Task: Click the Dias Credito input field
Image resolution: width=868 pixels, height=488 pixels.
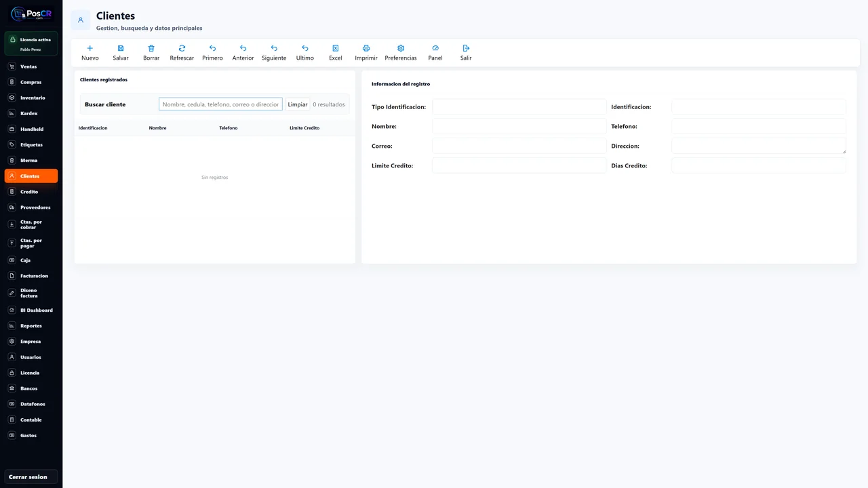Action: pyautogui.click(x=759, y=165)
